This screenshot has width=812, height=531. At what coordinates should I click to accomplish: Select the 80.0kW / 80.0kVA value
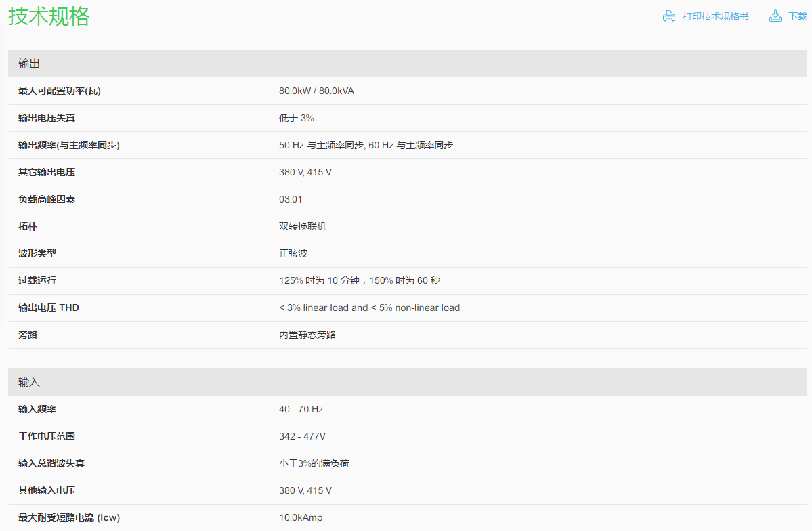(316, 91)
